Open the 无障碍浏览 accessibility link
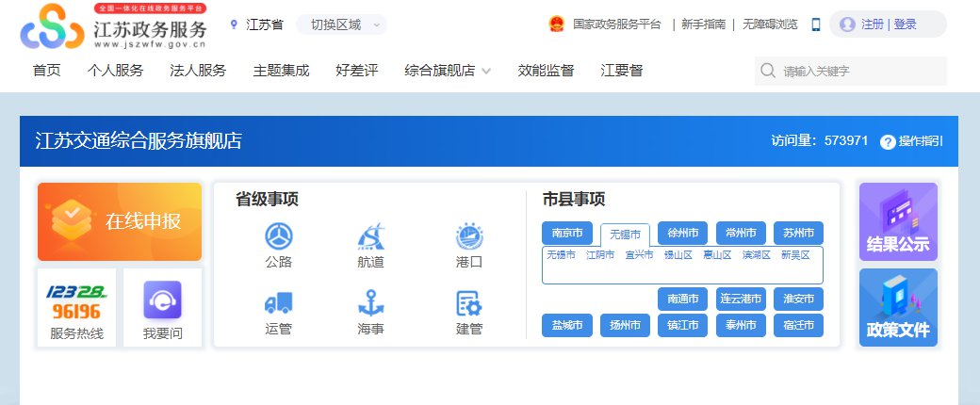980x405 pixels. coord(770,24)
